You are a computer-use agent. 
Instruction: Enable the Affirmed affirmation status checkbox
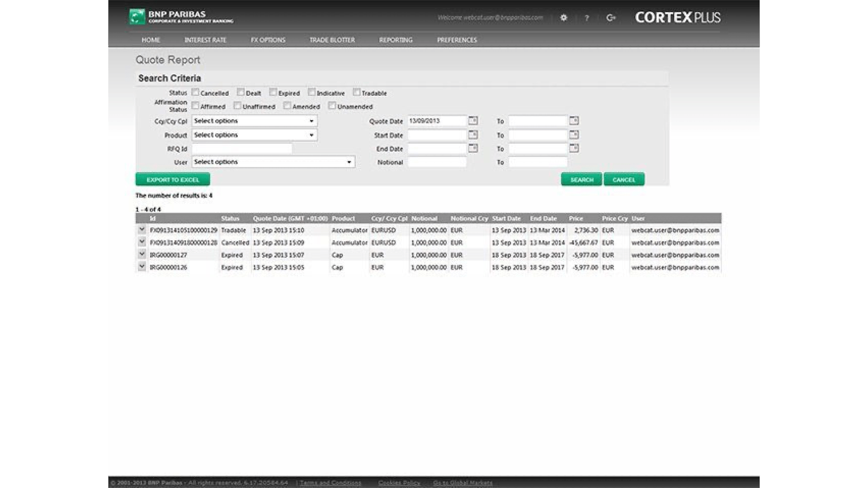click(195, 106)
